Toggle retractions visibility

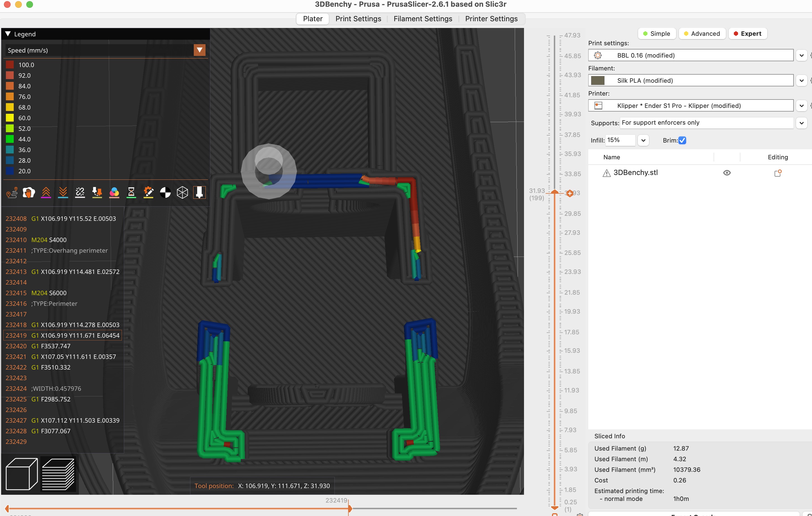click(x=46, y=192)
